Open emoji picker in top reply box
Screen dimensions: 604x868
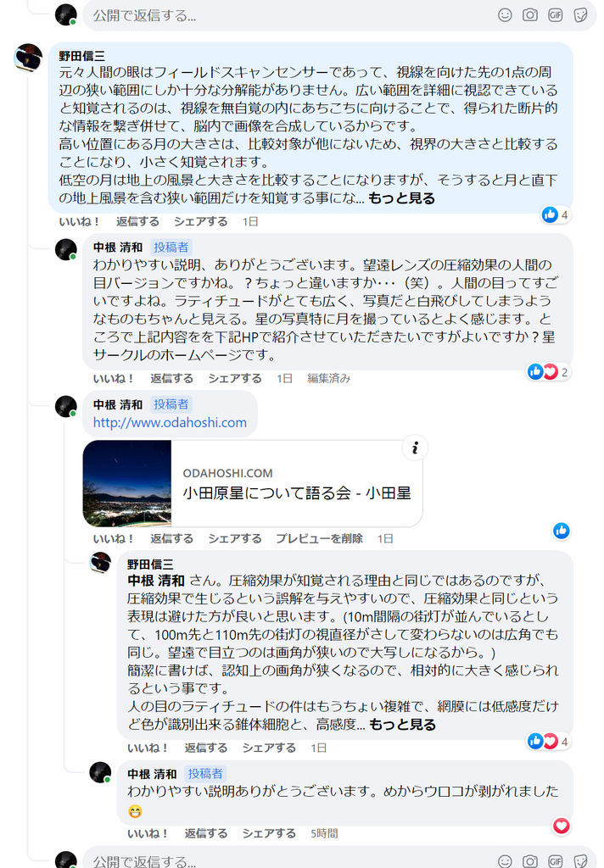point(504,15)
